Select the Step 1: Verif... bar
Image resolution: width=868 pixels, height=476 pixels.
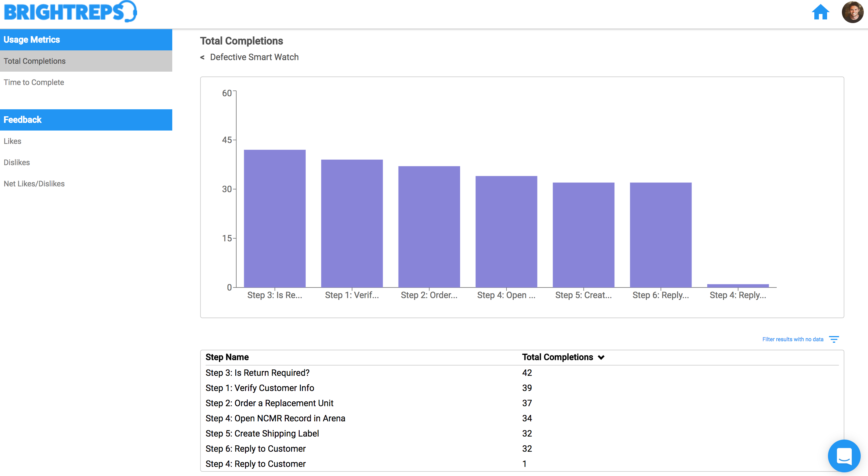(352, 224)
